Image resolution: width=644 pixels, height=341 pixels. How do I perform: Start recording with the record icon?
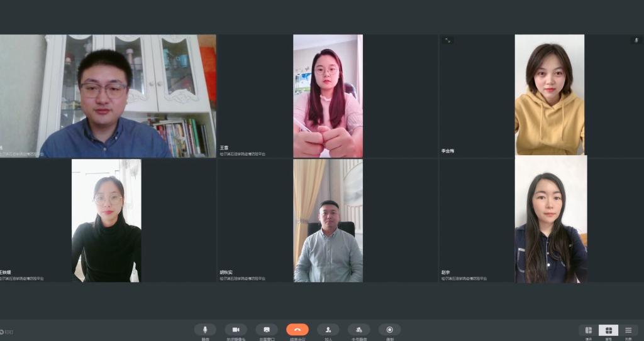[389, 330]
